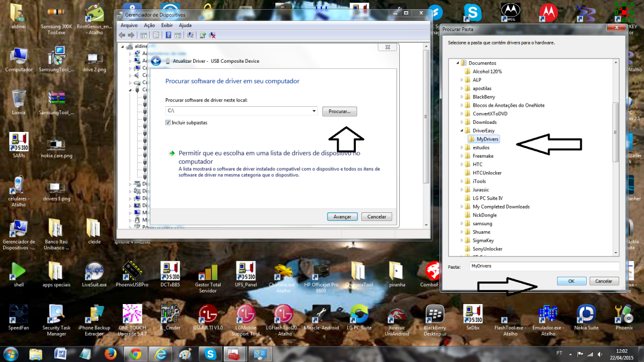This screenshot has height=362, width=644.
Task: Select the MyDrivers folder
Action: tap(484, 139)
